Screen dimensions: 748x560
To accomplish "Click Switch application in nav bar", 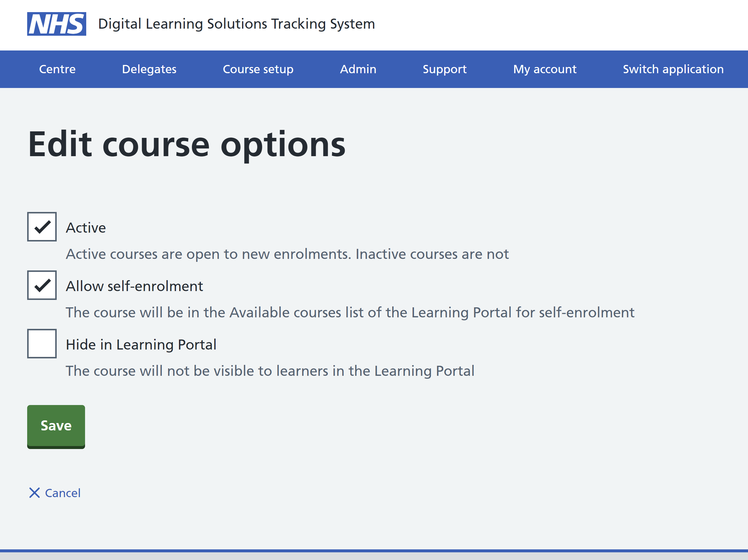I will (673, 69).
